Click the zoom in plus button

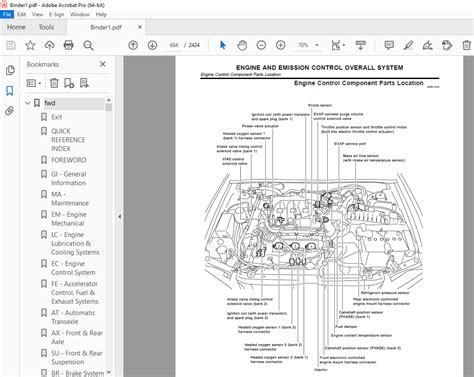point(281,45)
